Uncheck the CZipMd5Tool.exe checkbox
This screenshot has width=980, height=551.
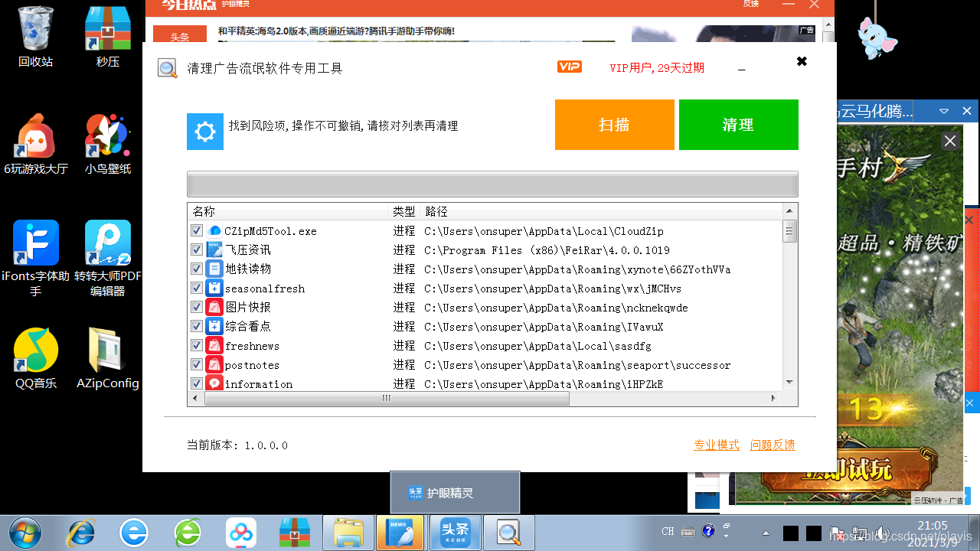click(196, 230)
